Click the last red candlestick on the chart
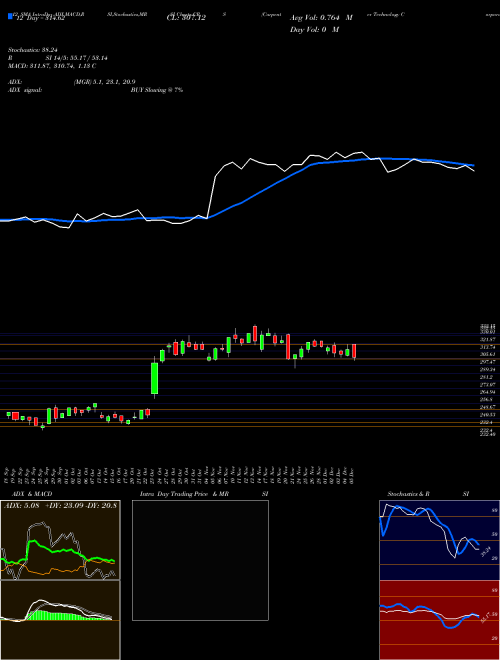This screenshot has width=500, height=660. [354, 351]
